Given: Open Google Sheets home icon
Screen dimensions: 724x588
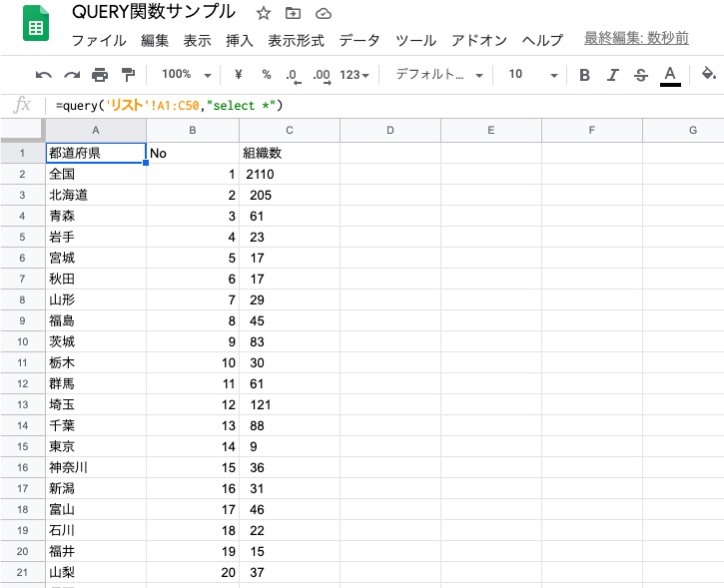Looking at the screenshot, I should point(36,26).
